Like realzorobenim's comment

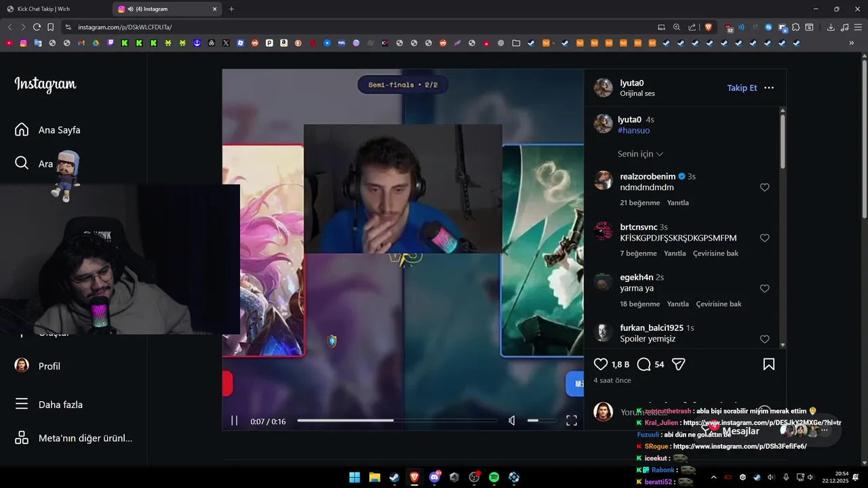[764, 187]
